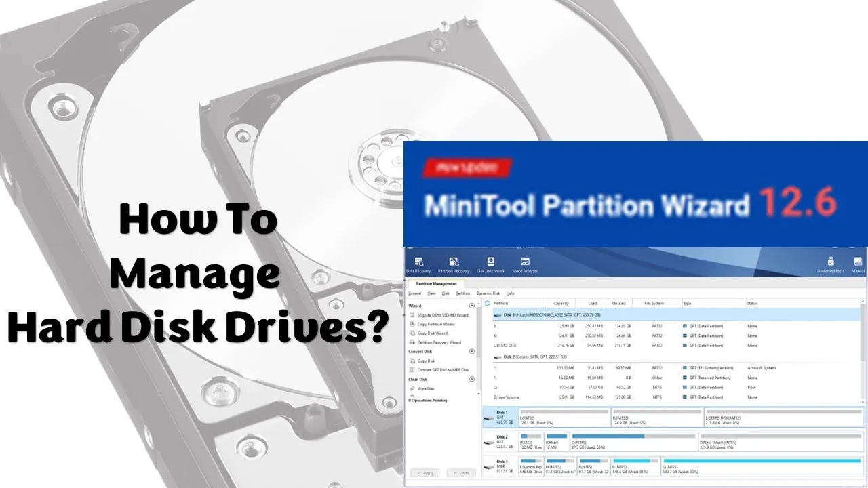Click the Undo button
Image resolution: width=868 pixels, height=488 pixels.
click(x=460, y=472)
